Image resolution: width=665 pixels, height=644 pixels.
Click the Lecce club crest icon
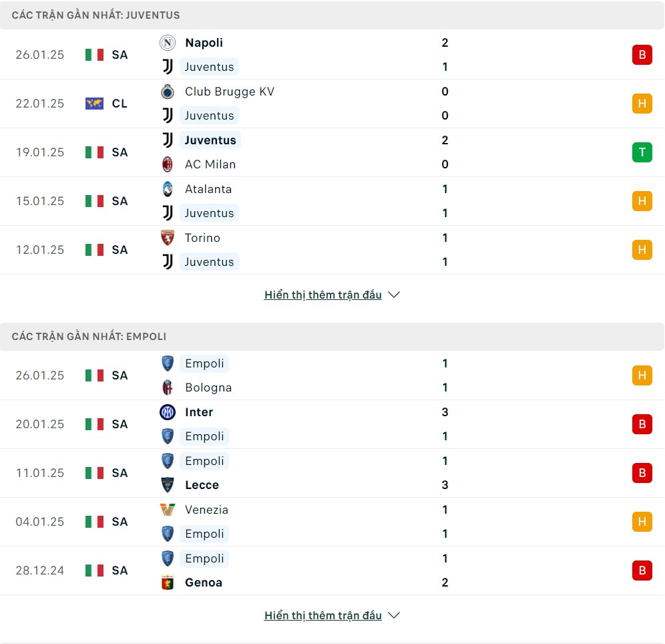click(x=168, y=485)
